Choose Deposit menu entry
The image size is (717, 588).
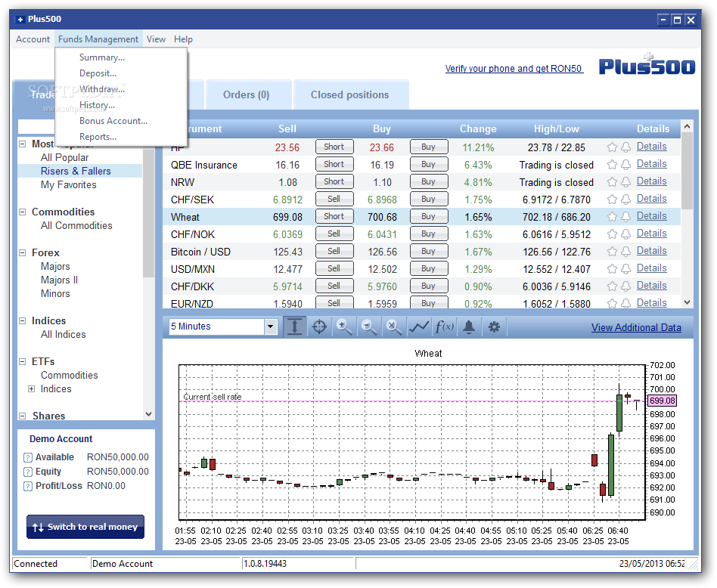coord(98,73)
